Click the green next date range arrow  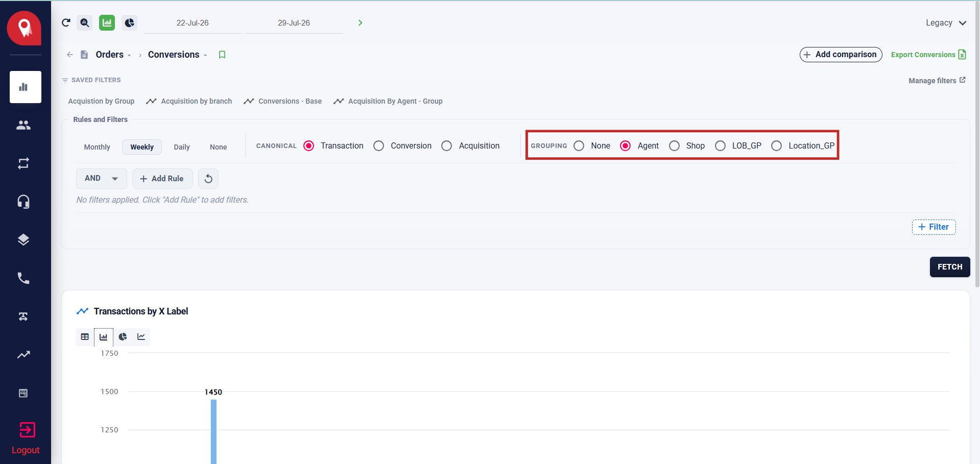360,22
